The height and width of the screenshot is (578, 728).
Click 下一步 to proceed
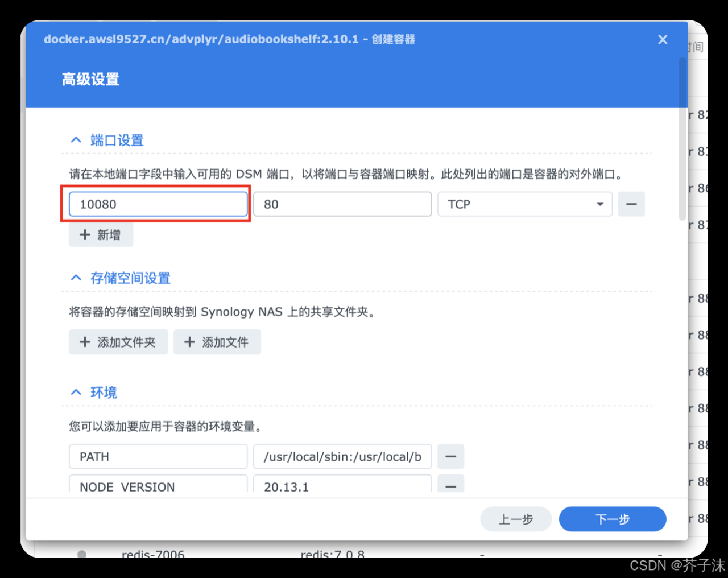tap(613, 519)
